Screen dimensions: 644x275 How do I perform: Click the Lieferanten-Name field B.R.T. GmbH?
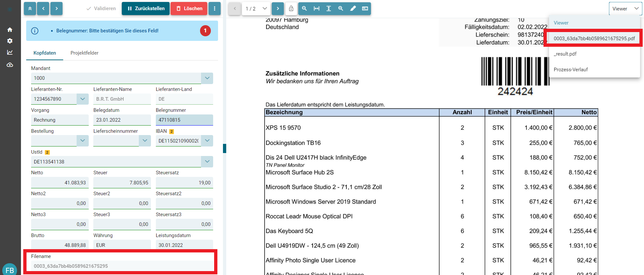point(122,99)
